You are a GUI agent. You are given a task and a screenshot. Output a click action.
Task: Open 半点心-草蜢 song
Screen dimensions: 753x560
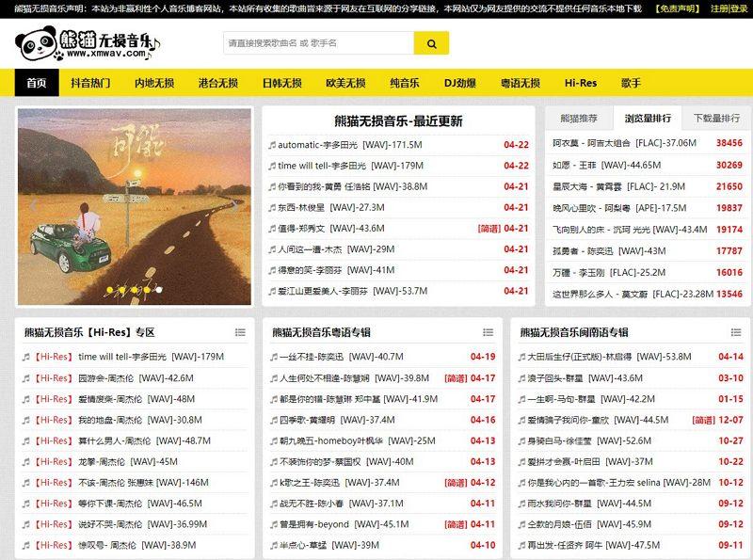click(x=329, y=545)
